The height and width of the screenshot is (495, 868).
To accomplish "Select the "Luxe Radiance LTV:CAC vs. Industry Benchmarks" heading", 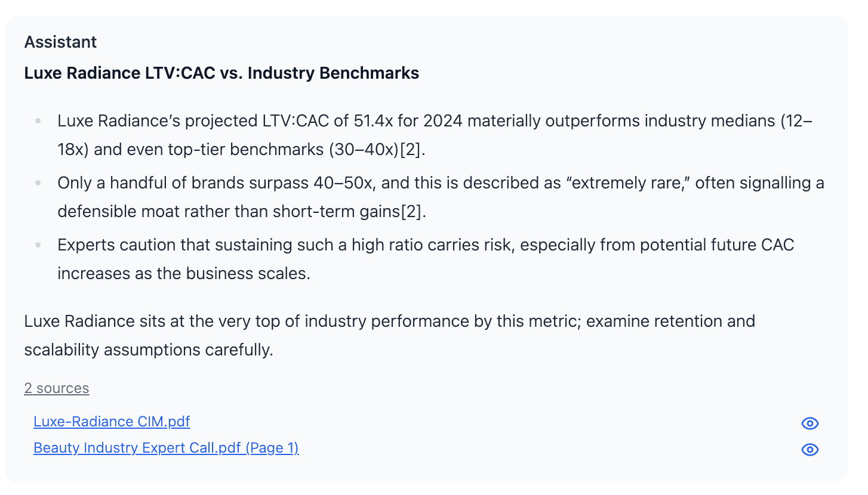I will pyautogui.click(x=221, y=73).
